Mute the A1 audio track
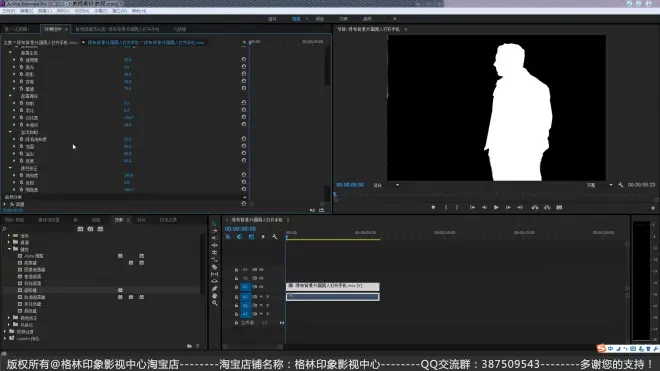660x371 pixels. point(261,297)
